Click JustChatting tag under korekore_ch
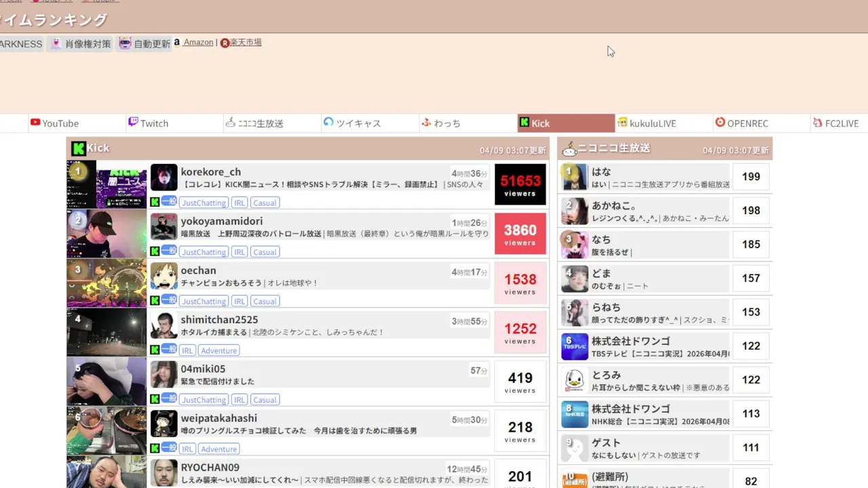This screenshot has height=488, width=868. point(203,203)
